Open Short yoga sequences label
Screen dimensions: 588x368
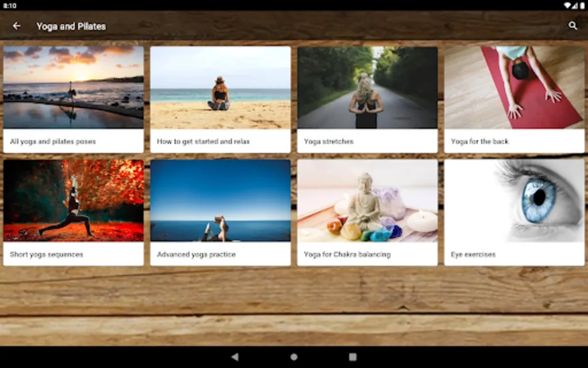(x=47, y=255)
